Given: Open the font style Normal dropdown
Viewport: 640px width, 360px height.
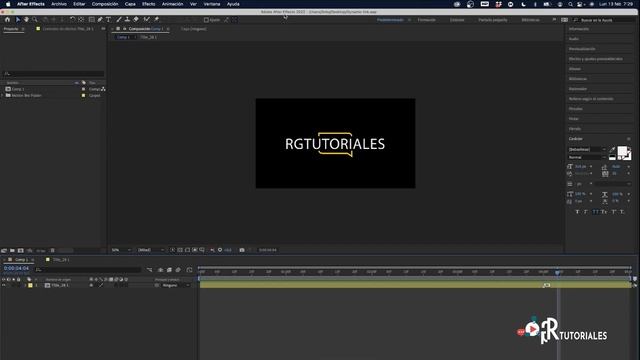Looking at the screenshot, I should 587,157.
